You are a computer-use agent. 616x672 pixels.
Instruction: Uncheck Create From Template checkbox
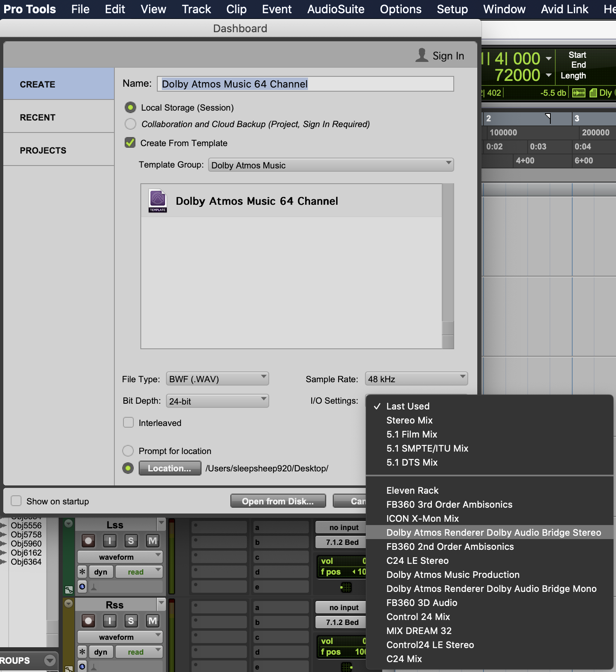pyautogui.click(x=130, y=143)
